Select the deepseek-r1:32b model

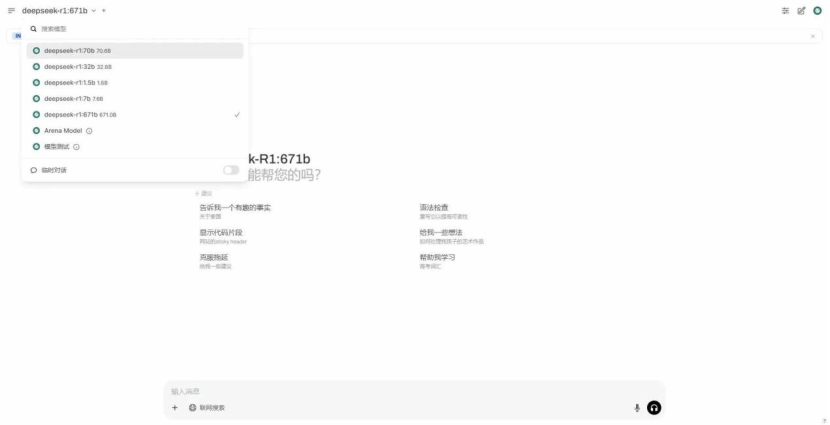point(135,67)
